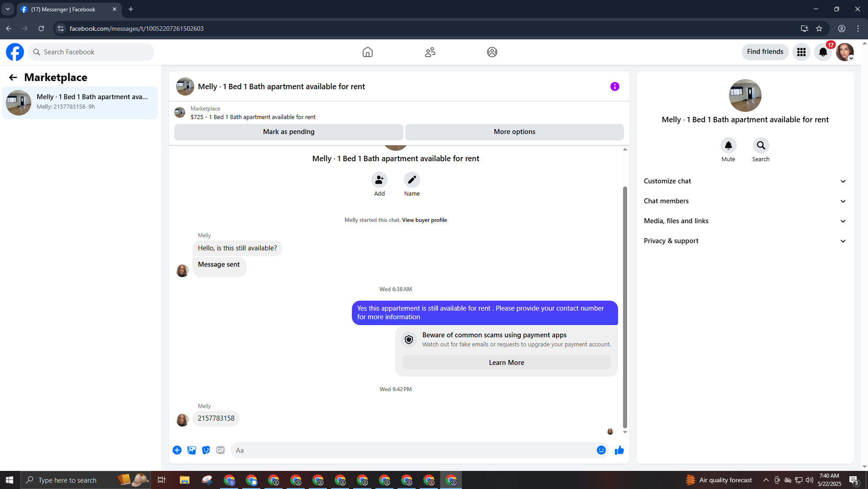Open More options for the listing

point(514,132)
